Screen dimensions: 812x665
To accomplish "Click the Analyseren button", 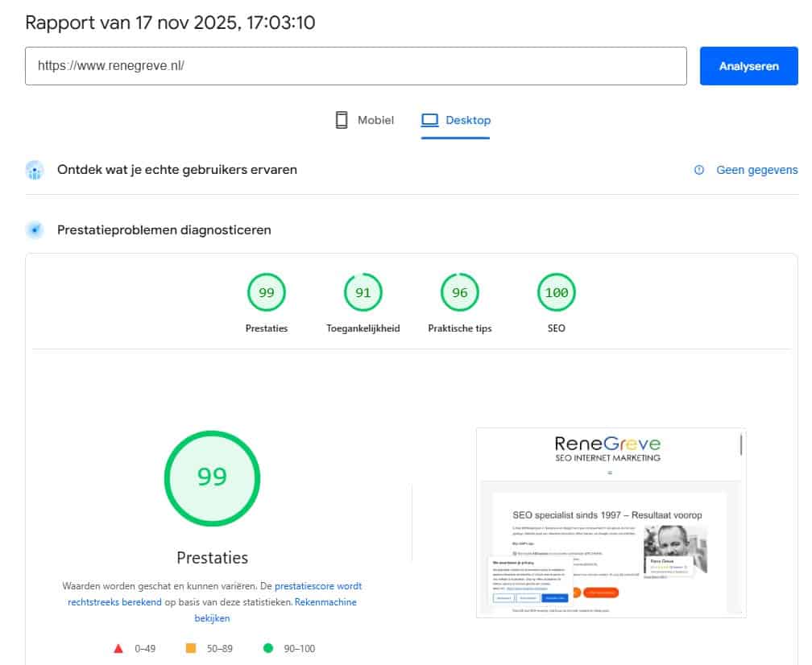I will pyautogui.click(x=748, y=66).
